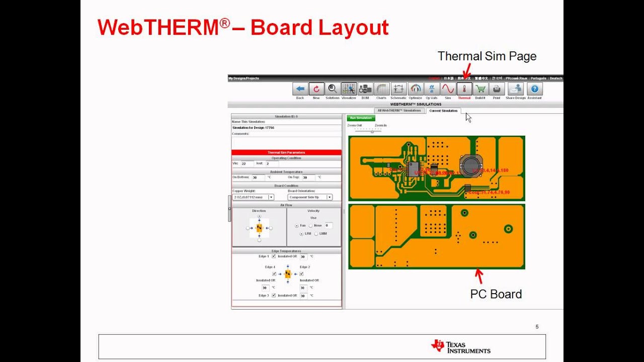Click the Sim sine-wave icon

coord(448,89)
